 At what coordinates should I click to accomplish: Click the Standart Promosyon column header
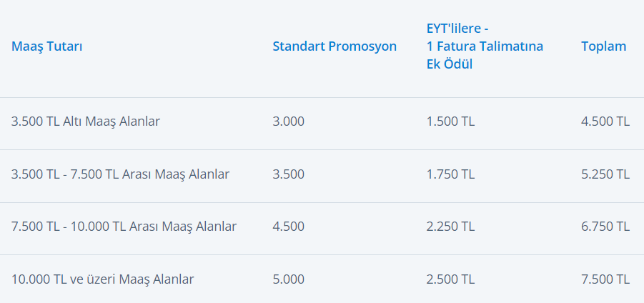pyautogui.click(x=335, y=47)
